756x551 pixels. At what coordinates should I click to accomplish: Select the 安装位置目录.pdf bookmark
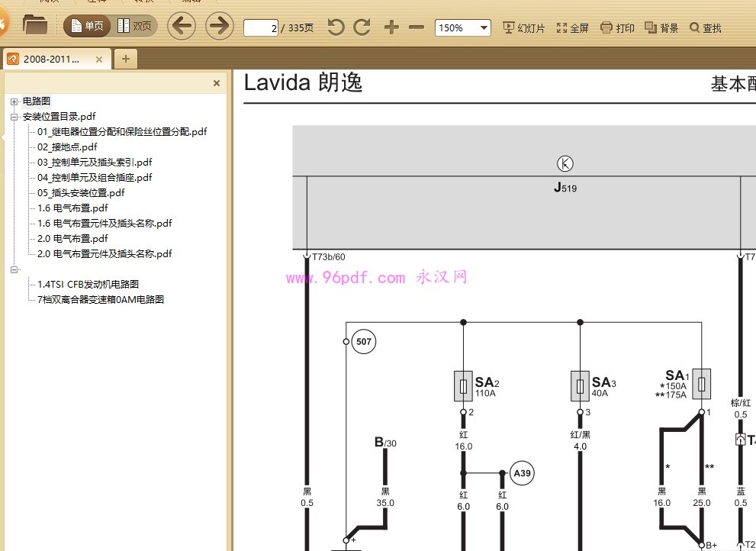coord(60,116)
